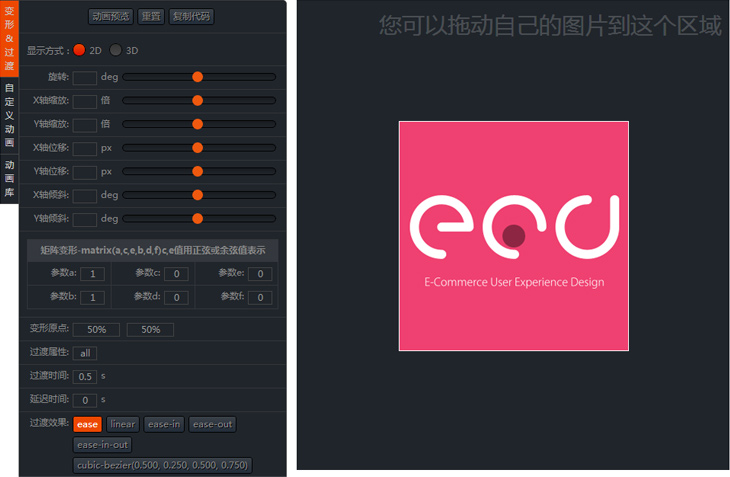Open the 变形&过渡 side tab
Screen dimensions: 730x477
[9, 39]
